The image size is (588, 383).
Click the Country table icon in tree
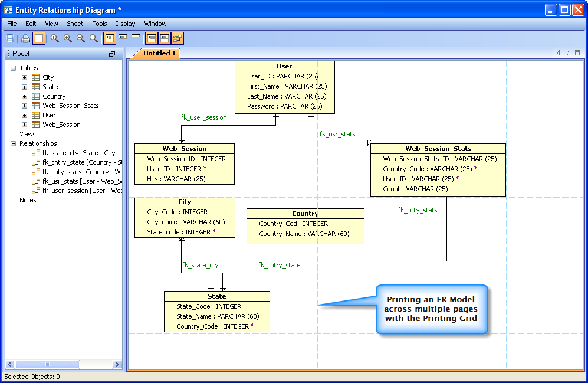[x=35, y=96]
